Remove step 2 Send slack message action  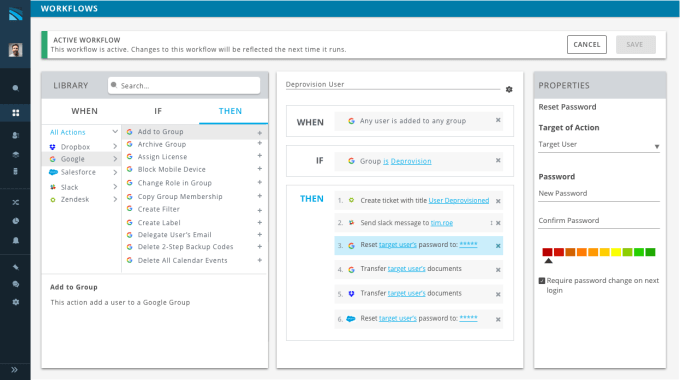(498, 223)
